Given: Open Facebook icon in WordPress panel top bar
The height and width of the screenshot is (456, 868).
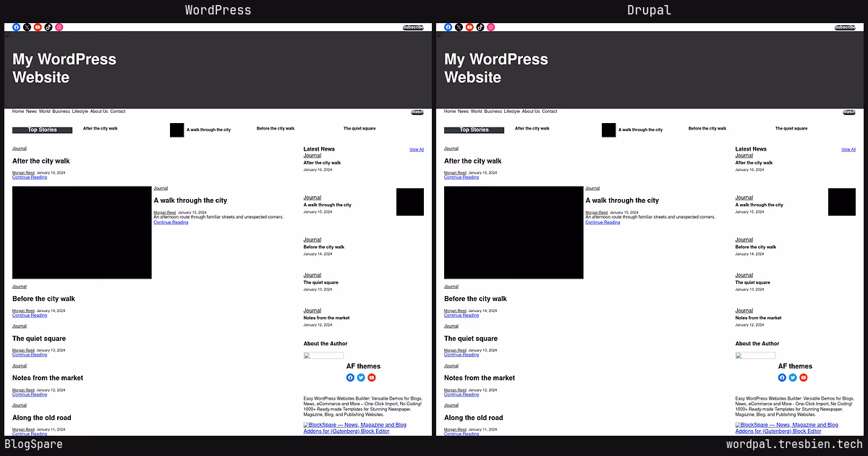Looking at the screenshot, I should tap(17, 28).
